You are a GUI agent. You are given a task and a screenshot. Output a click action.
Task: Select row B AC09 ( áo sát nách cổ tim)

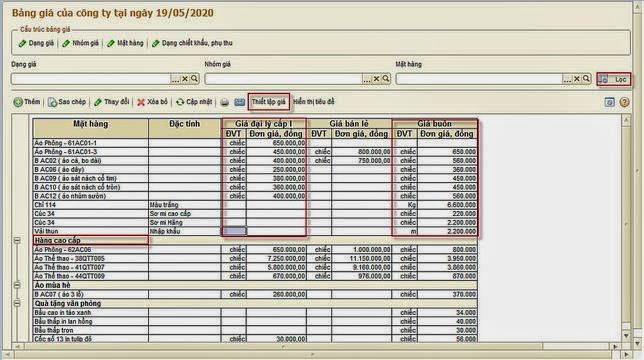click(x=255, y=178)
